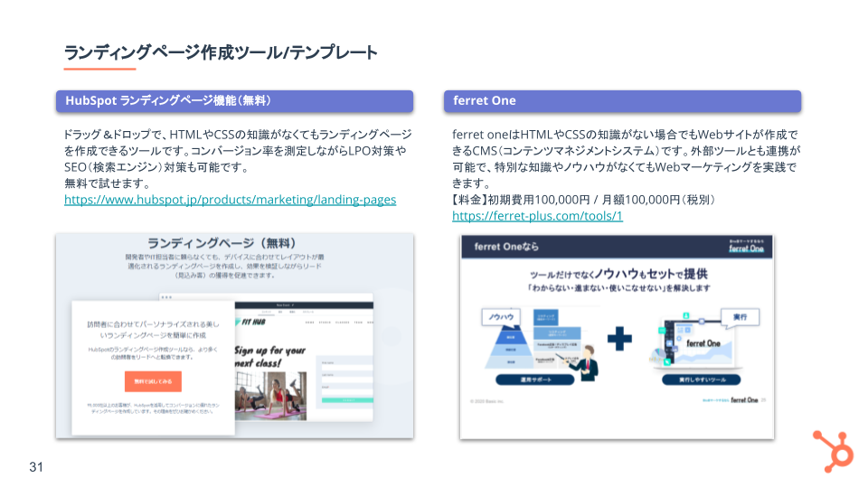
Task: Select the ferret One header bar
Action: pos(621,101)
